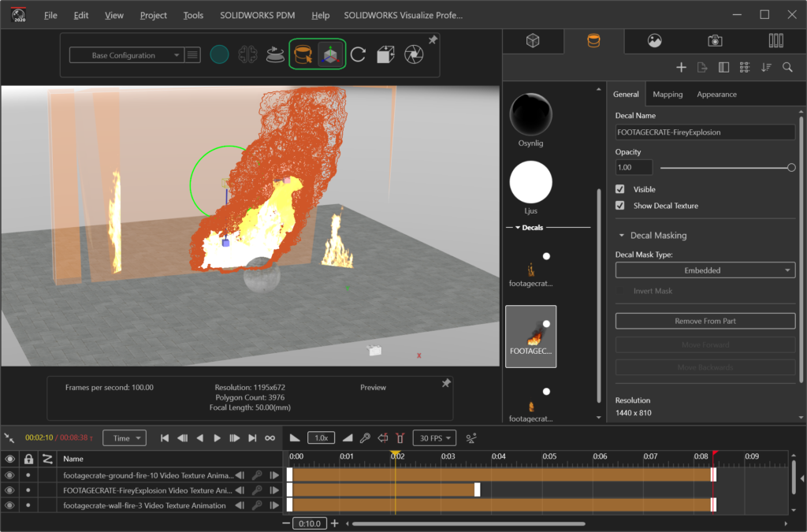807x532 pixels.
Task: Toggle the loop playback infinity icon
Action: point(270,438)
